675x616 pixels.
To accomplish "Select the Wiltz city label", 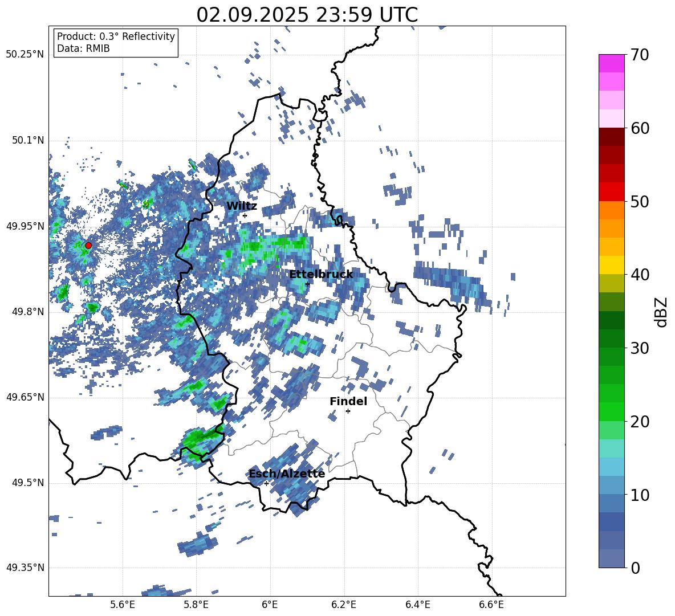I will [242, 206].
